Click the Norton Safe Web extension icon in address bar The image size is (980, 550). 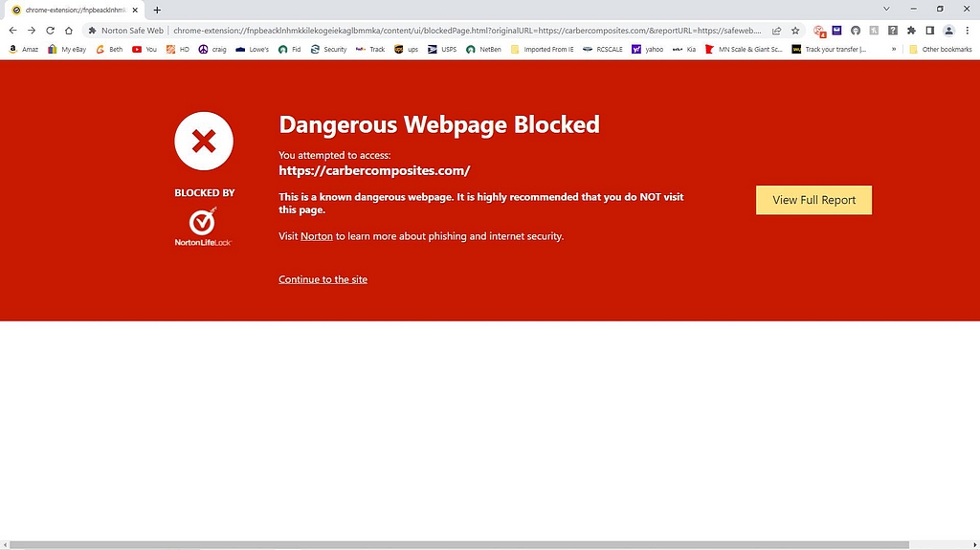93,31
